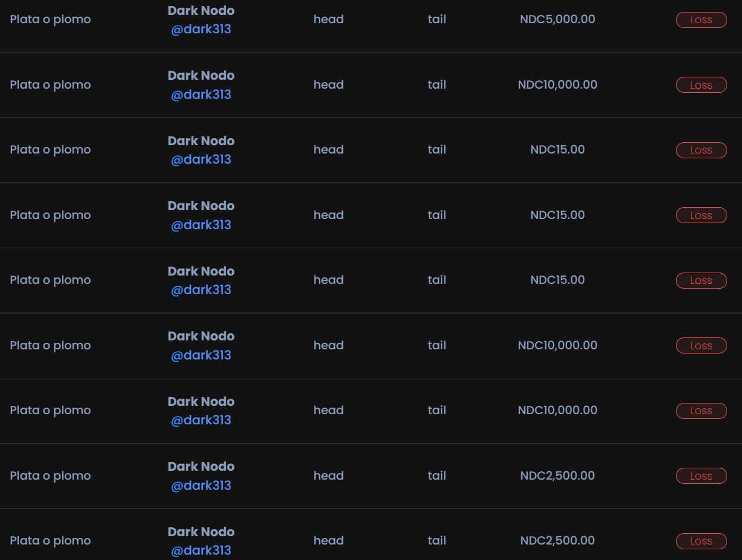The image size is (742, 560).
Task: Click the Loss badge in the last NDC10,000.00 row
Action: point(701,411)
